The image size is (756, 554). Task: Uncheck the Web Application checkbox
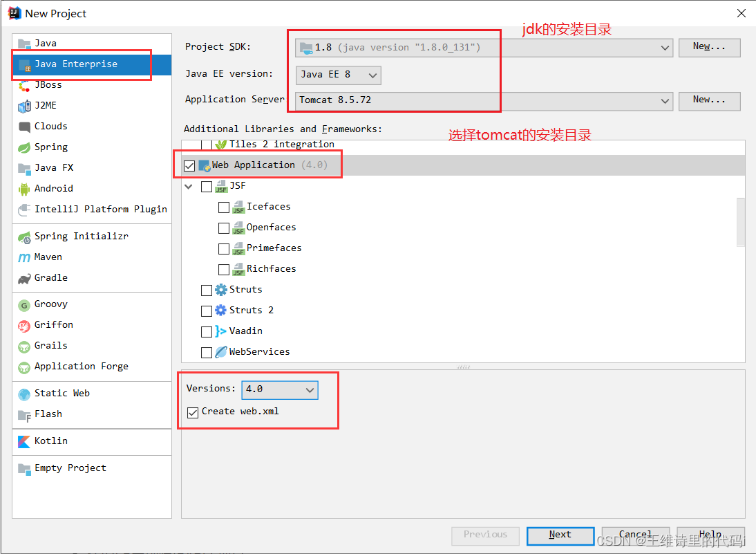point(189,166)
